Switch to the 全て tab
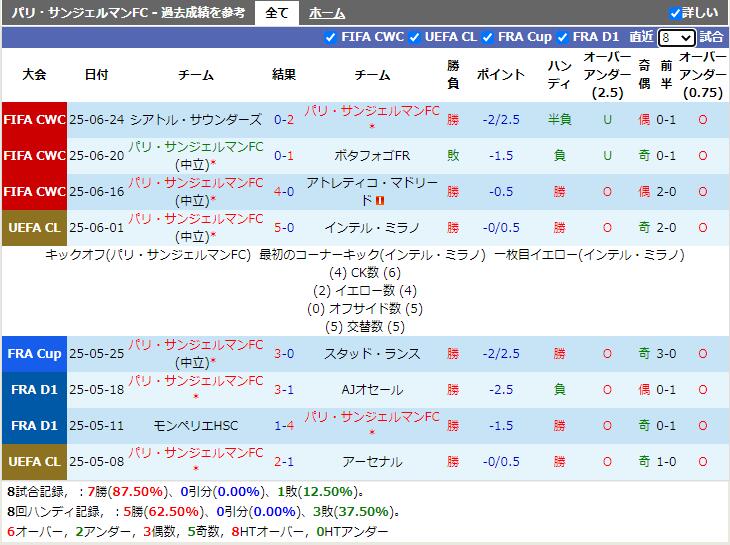The width and height of the screenshot is (730, 545). [x=277, y=13]
